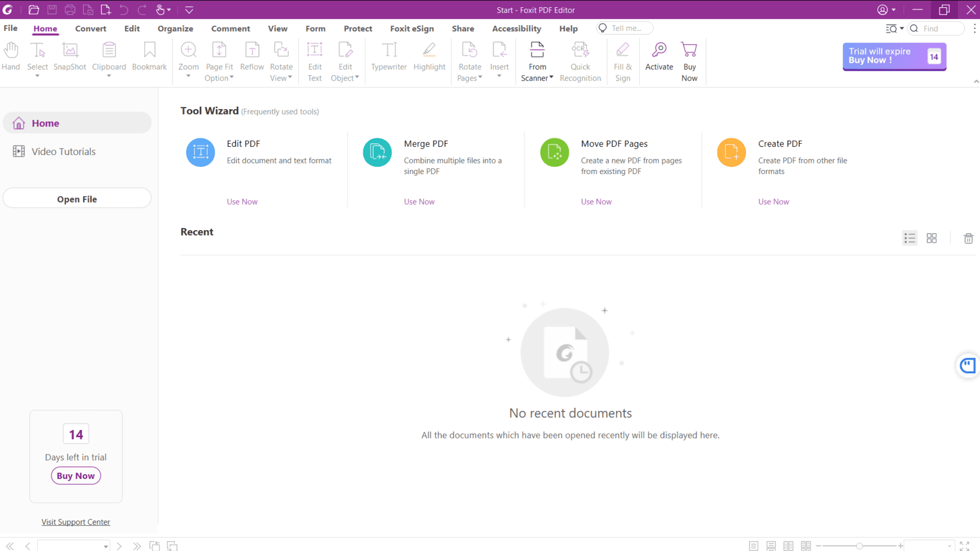Click Use Now under Move PDF Pages
This screenshot has width=980, height=551.
[x=596, y=202]
